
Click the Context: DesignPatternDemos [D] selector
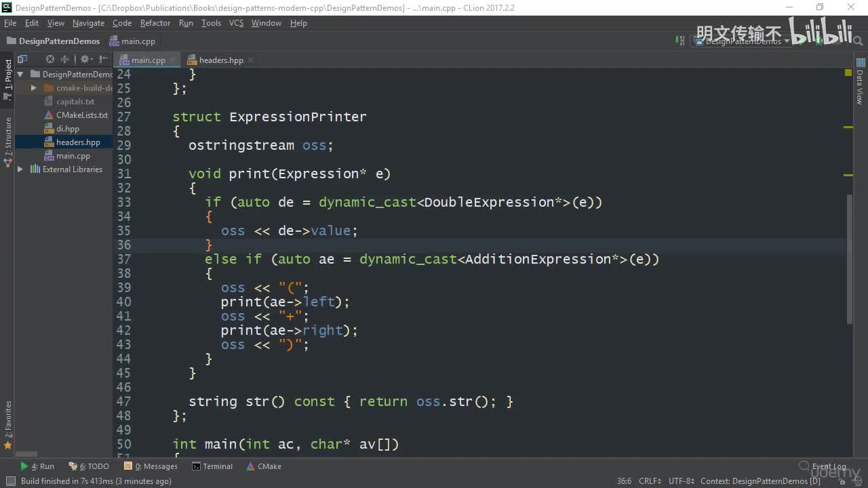click(x=760, y=481)
